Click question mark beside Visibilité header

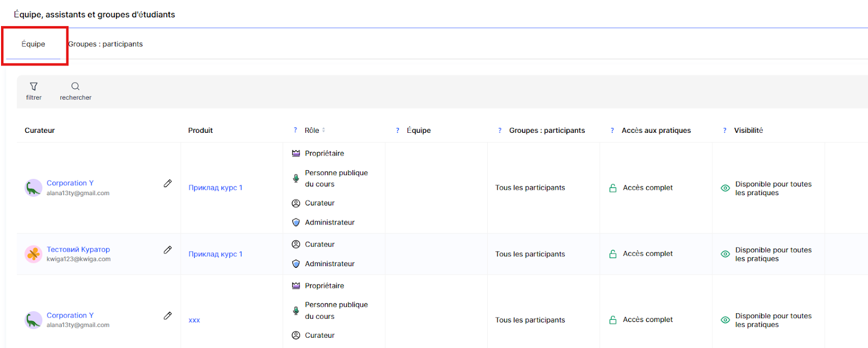tap(725, 130)
